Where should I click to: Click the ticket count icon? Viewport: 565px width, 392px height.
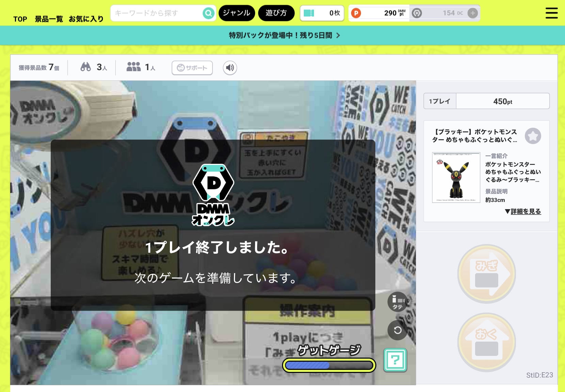(x=309, y=13)
